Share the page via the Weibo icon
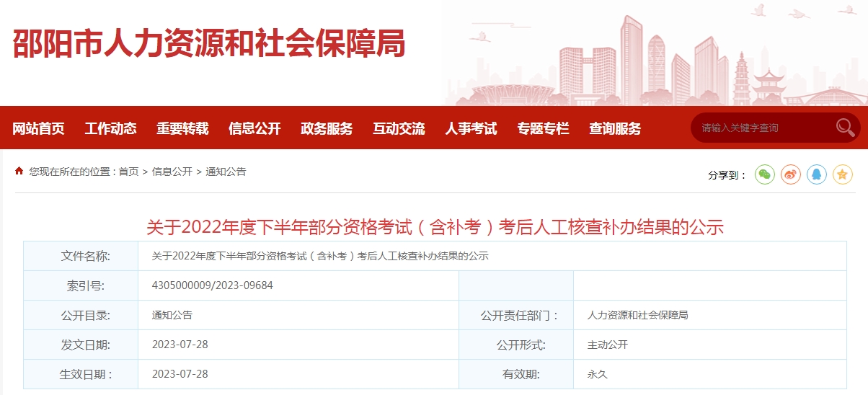The height and width of the screenshot is (395, 868). (791, 174)
